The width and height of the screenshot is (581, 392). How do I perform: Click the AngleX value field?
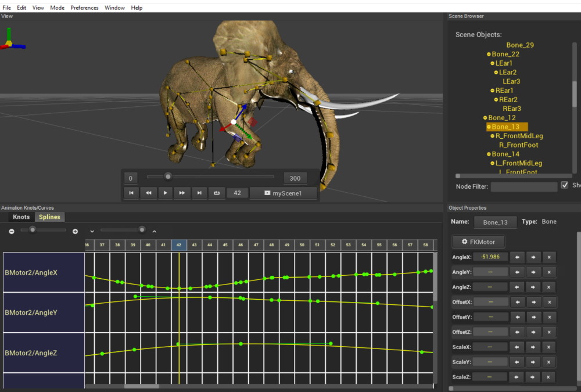490,257
